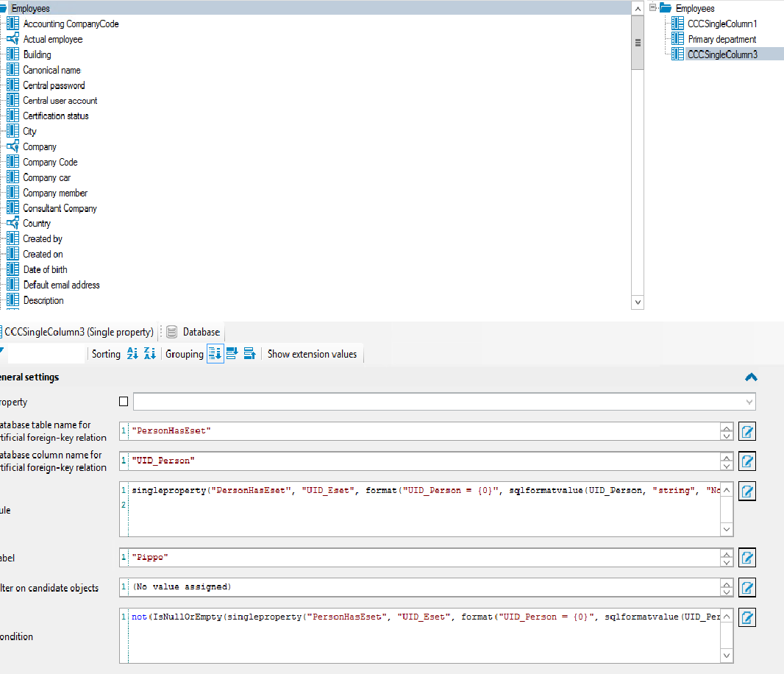
Task: Select Created on column
Action: pos(43,254)
